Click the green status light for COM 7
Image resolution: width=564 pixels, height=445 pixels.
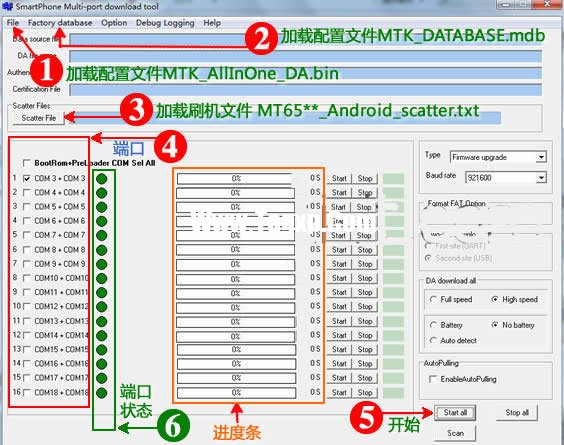102,236
